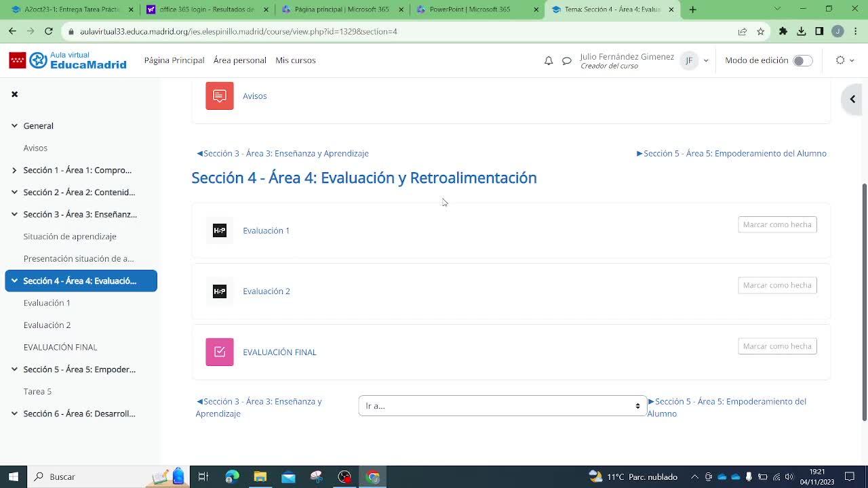Open Área personal menu item
Image resolution: width=868 pixels, height=488 pixels.
click(x=240, y=60)
